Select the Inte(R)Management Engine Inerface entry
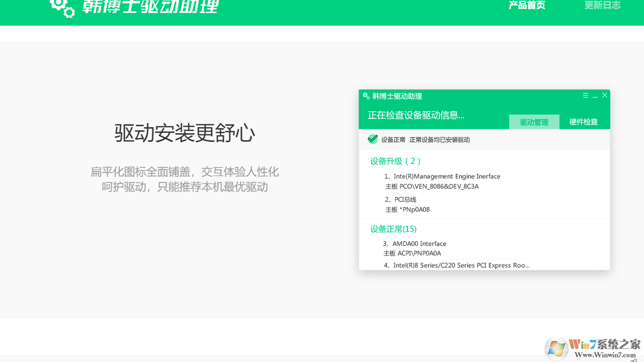The image size is (644, 362). 442,176
